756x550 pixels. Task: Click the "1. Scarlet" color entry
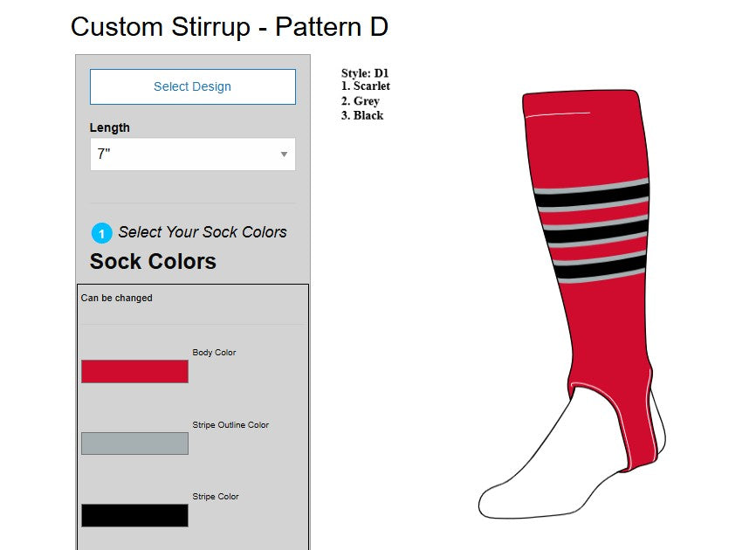[x=366, y=86]
